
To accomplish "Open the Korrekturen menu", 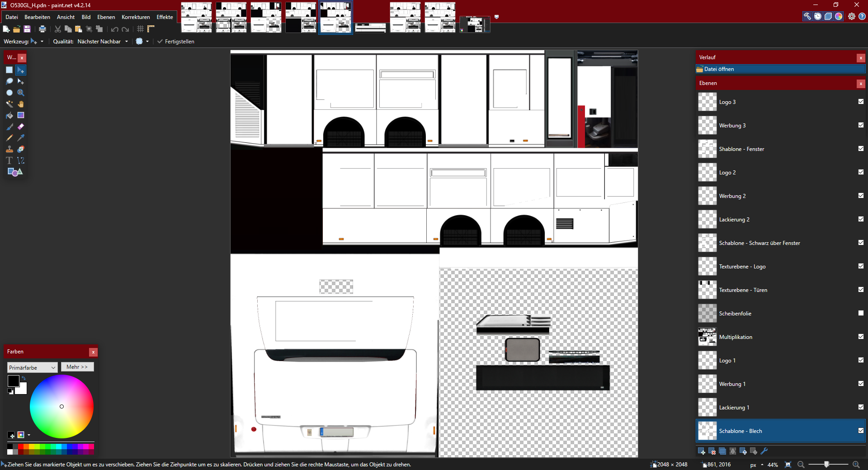I will point(136,17).
